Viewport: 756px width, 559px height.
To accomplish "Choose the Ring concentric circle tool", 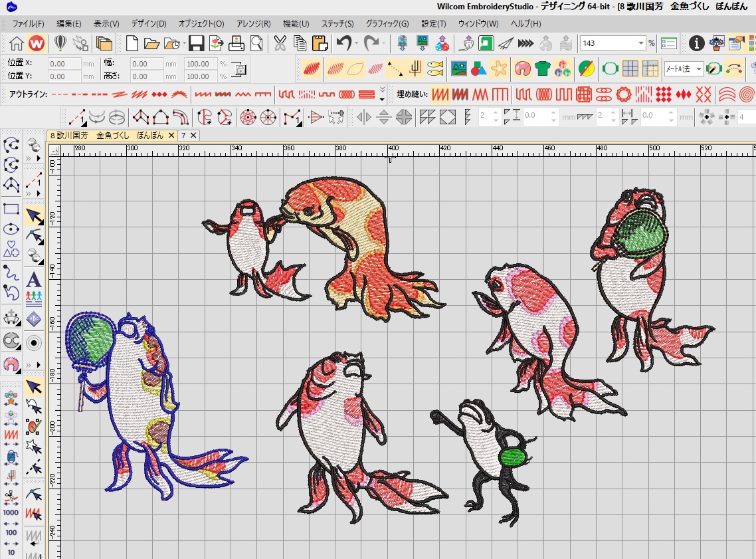I will pos(33,343).
